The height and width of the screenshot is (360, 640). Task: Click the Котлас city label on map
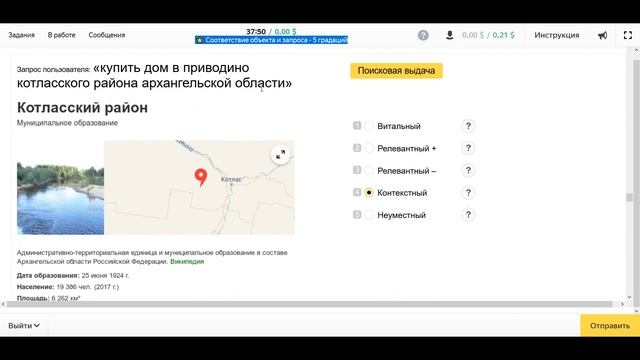click(231, 179)
